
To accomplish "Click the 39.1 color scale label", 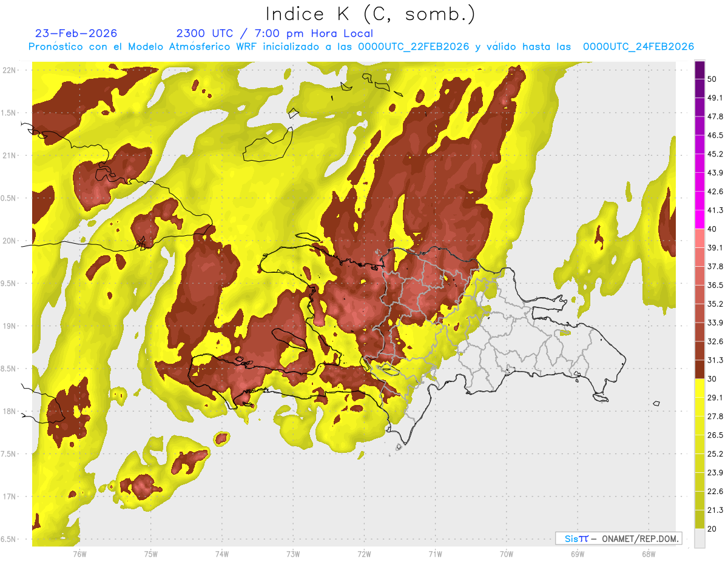I will (x=715, y=248).
